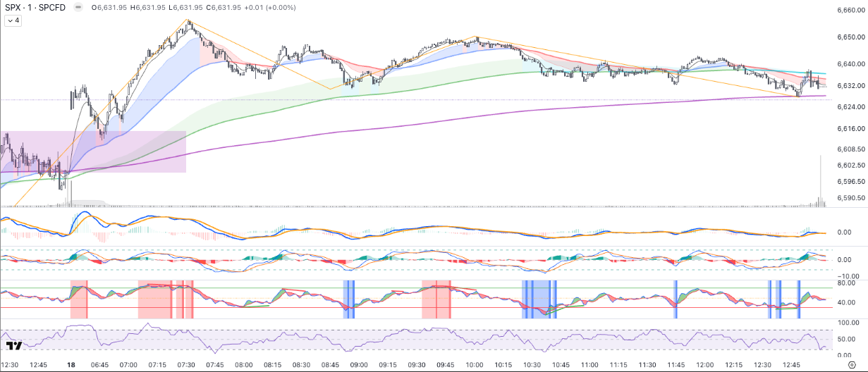The image size is (868, 372).
Task: Click the 10:30 time axis label
Action: tap(532, 365)
